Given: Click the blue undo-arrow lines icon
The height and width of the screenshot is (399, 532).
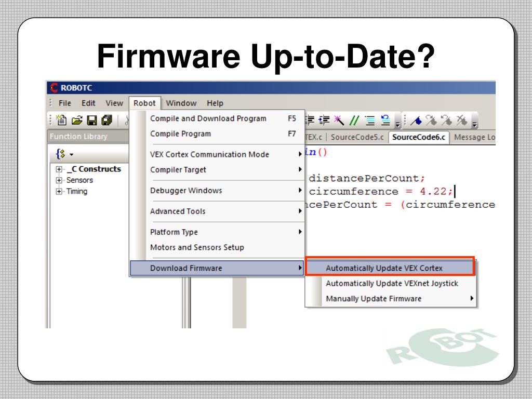Looking at the screenshot, I should pyautogui.click(x=385, y=120).
